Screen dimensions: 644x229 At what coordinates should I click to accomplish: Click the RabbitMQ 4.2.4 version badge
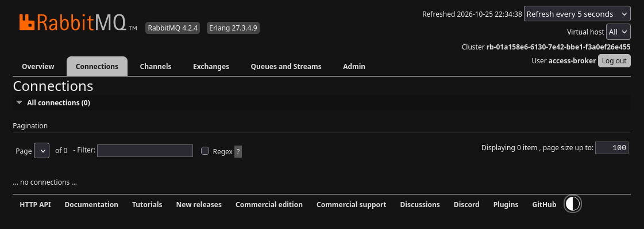(173, 28)
